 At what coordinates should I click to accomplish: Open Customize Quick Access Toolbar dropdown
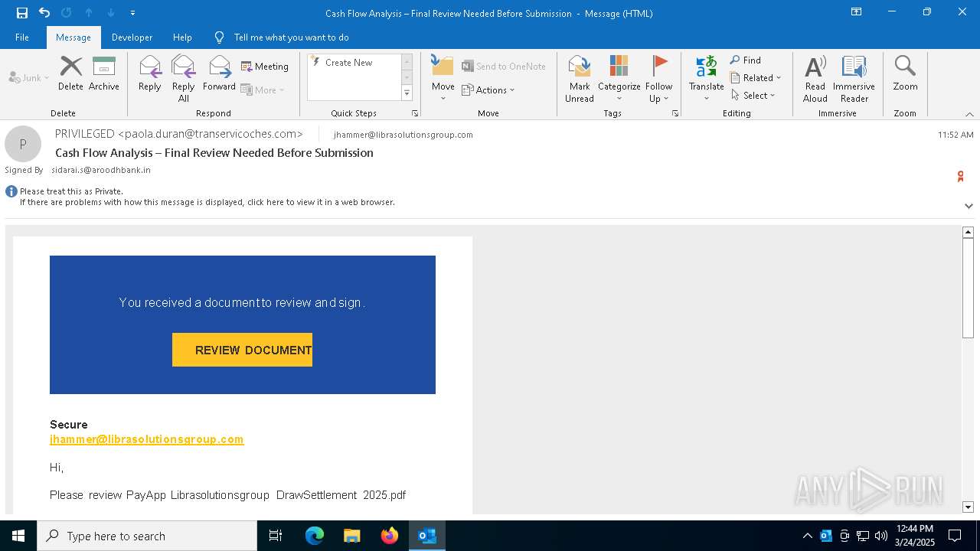[132, 13]
